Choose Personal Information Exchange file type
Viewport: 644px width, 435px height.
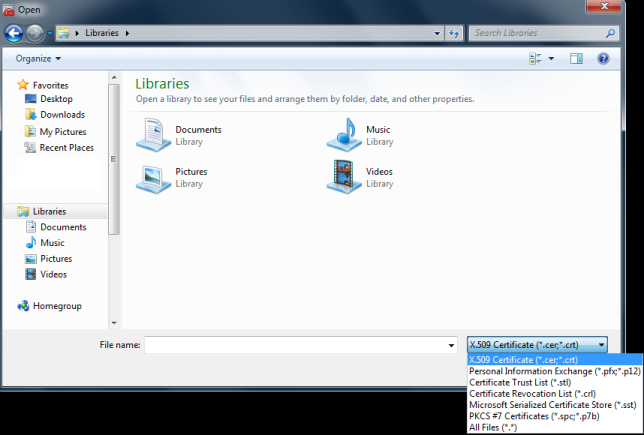pos(552,371)
